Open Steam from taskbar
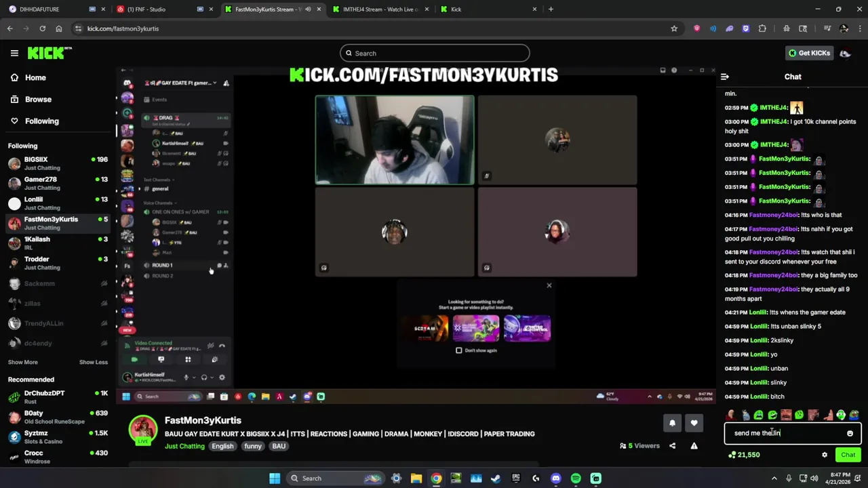 point(496,479)
